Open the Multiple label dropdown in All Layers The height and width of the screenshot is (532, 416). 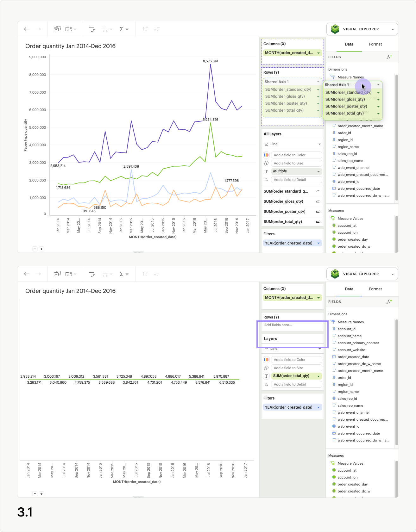click(318, 171)
